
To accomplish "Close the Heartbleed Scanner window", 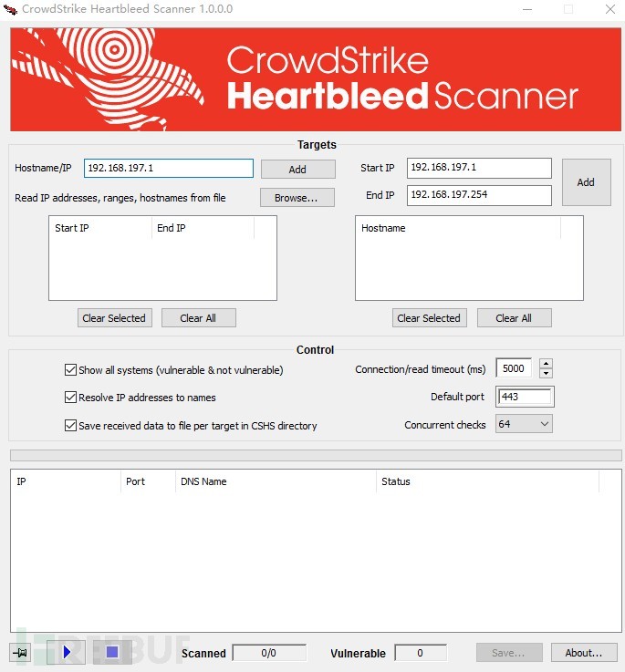I will coord(610,9).
